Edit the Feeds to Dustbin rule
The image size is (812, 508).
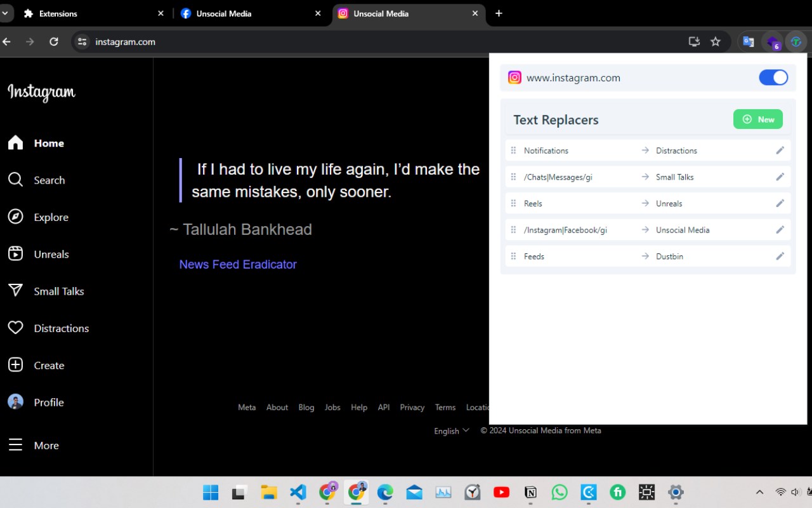pos(780,257)
